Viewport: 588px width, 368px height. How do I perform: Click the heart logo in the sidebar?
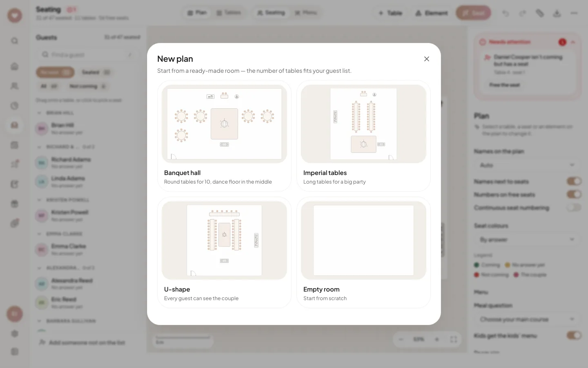click(15, 16)
